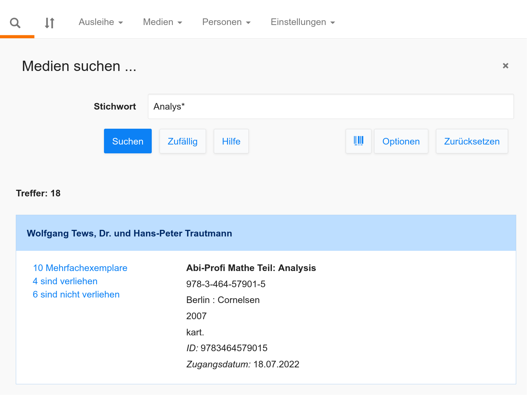The height and width of the screenshot is (399, 532).
Task: Click the publication year 2007
Action: pyautogui.click(x=197, y=316)
